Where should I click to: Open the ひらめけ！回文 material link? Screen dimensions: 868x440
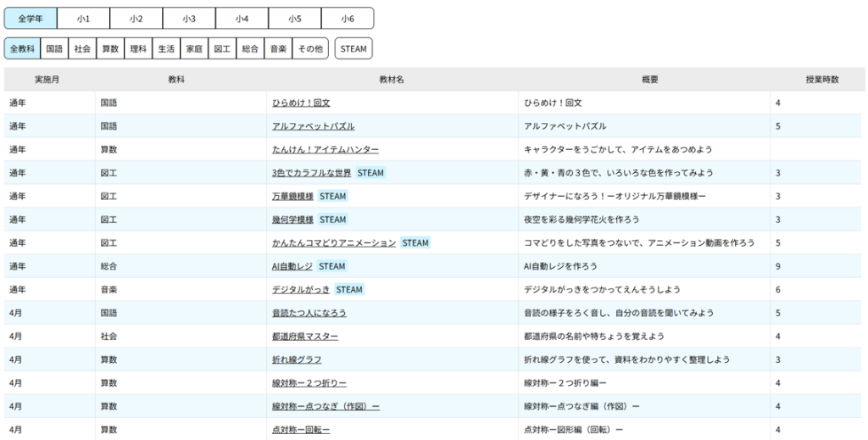tap(301, 103)
